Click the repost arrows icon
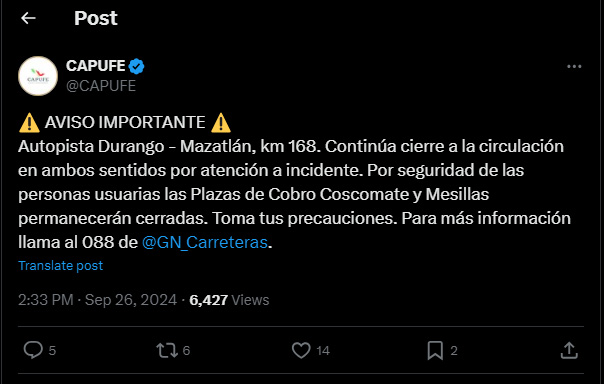 [167, 350]
